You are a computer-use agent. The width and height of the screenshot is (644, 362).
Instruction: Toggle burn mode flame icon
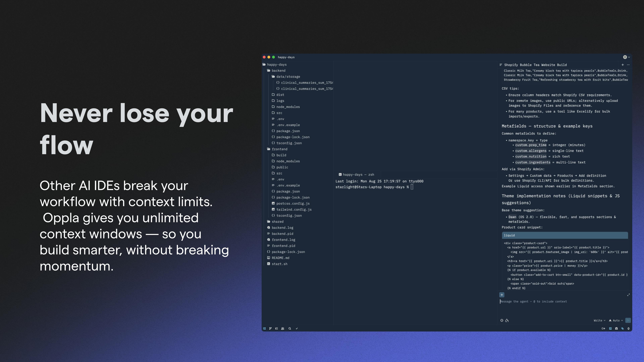507,321
